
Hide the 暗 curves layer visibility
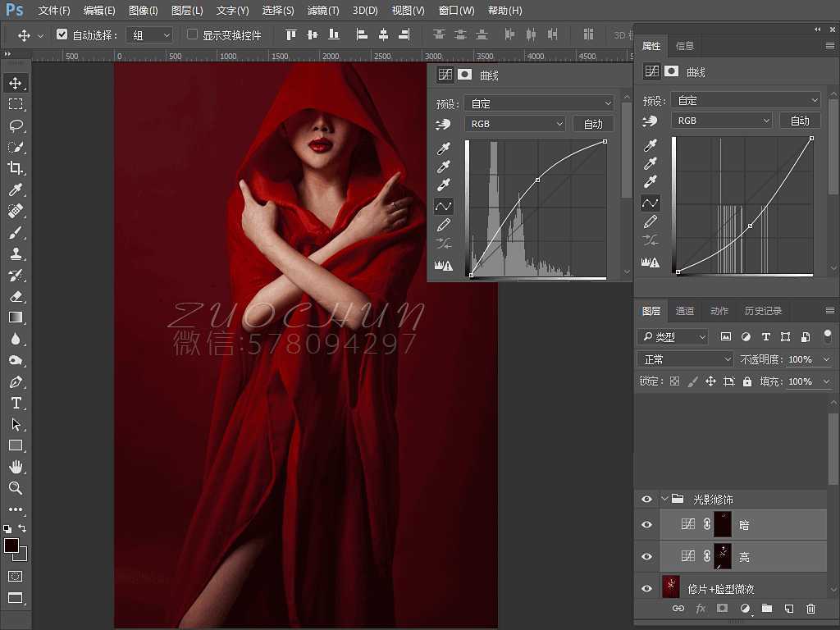click(646, 524)
